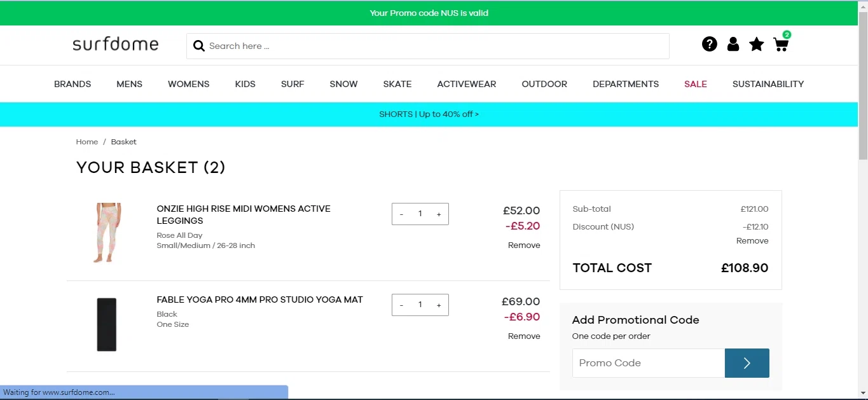Click into the Promo Code field
The width and height of the screenshot is (868, 400).
649,363
